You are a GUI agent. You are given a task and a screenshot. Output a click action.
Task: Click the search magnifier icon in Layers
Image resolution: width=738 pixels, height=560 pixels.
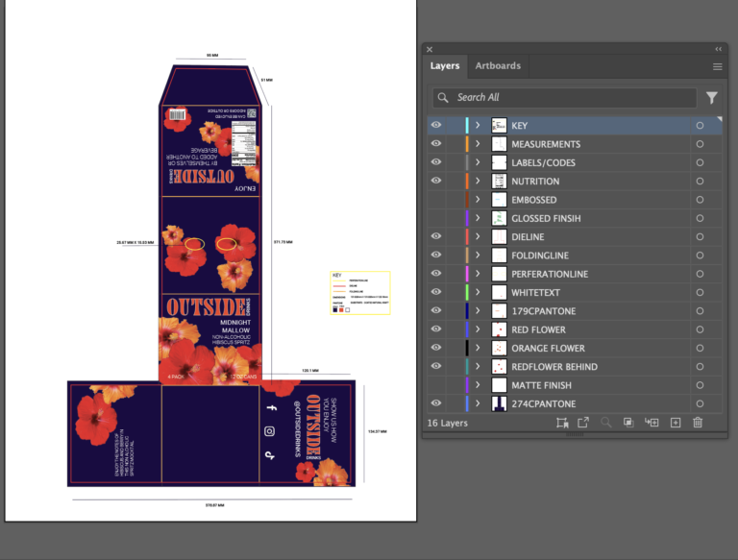click(x=443, y=97)
